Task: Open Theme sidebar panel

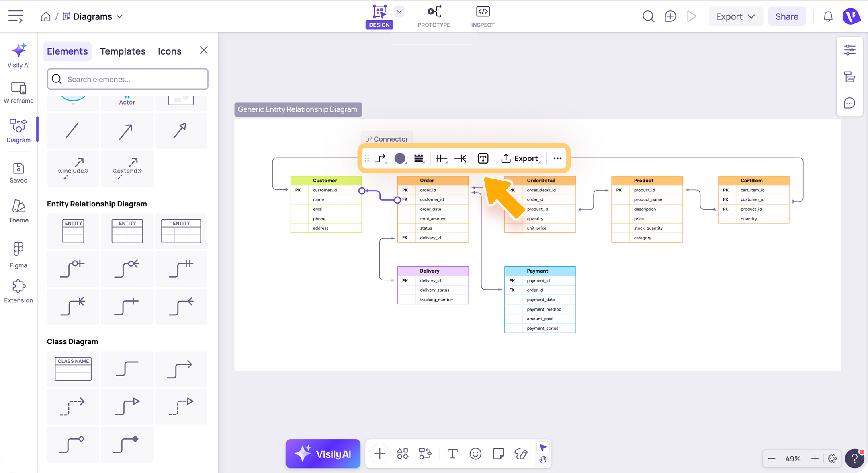Action: pyautogui.click(x=18, y=211)
